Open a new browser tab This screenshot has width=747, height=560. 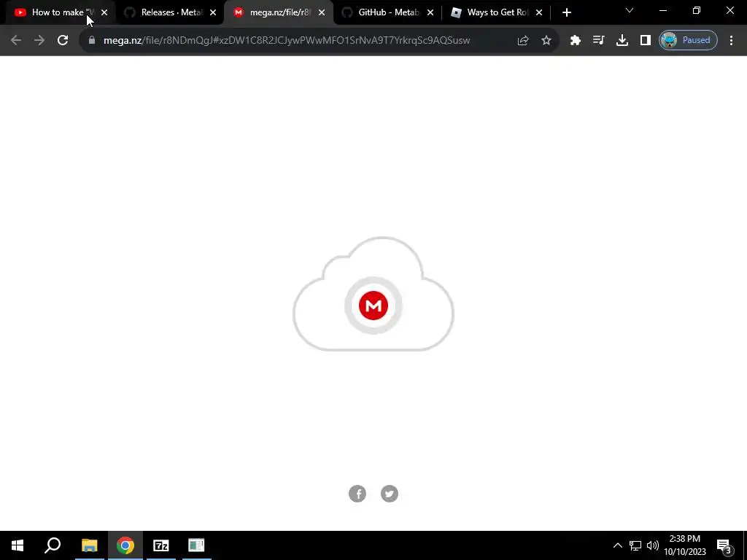point(566,12)
